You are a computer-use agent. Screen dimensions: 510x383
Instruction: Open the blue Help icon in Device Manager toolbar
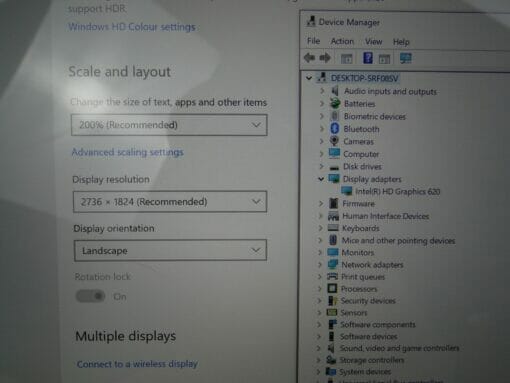368,58
